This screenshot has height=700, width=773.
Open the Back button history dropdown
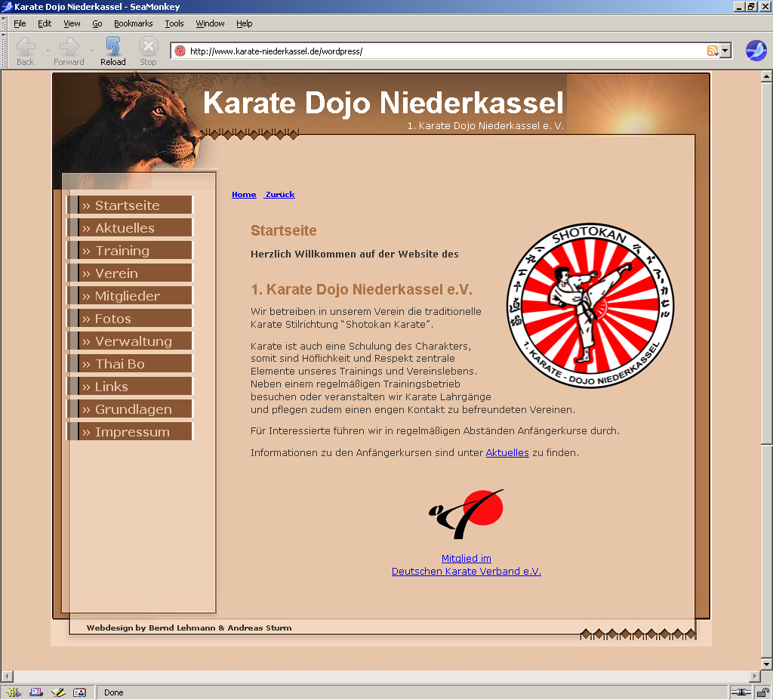(x=48, y=51)
